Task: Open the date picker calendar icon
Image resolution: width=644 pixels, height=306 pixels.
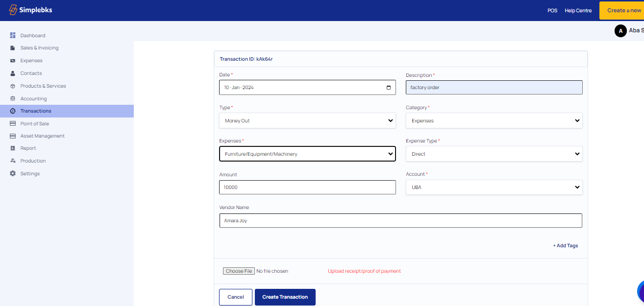Action: (x=389, y=88)
